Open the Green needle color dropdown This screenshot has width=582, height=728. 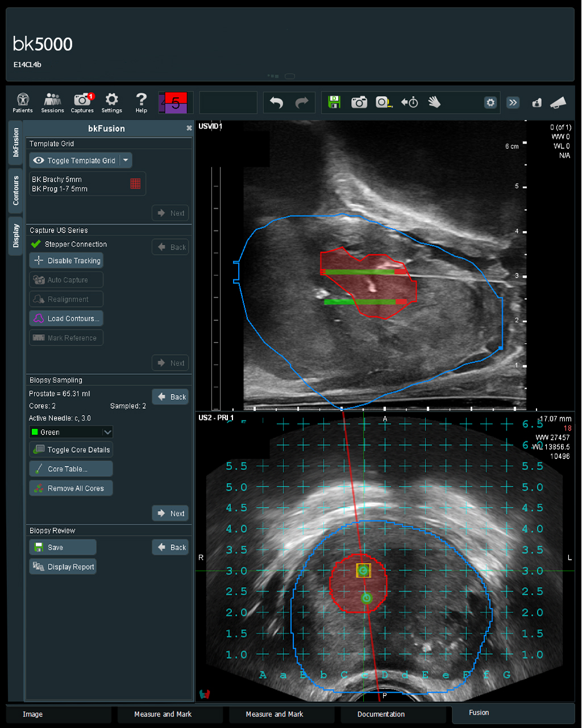tap(71, 432)
